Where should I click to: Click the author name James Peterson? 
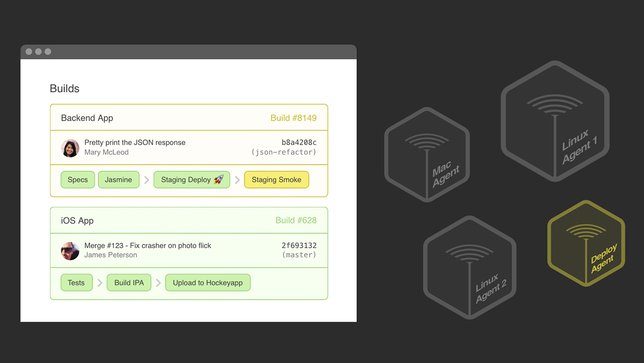pyautogui.click(x=110, y=255)
